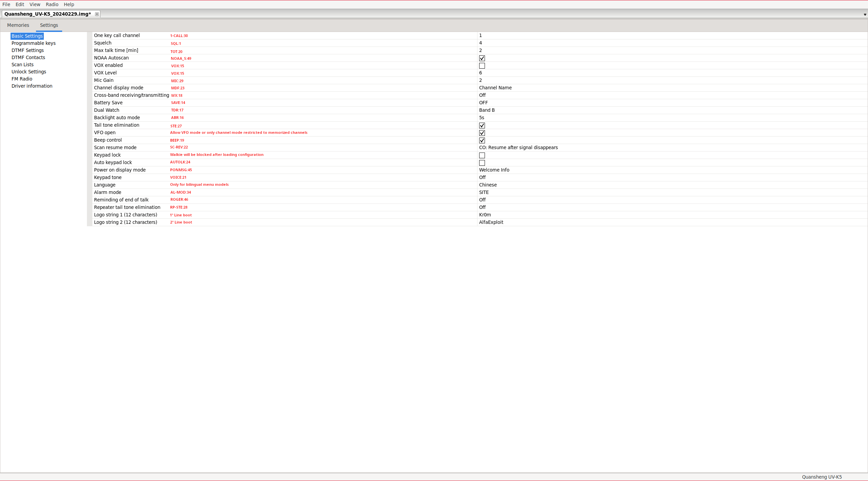Enable Auto keypad lock checkbox
The height and width of the screenshot is (481, 868).
coord(482,163)
